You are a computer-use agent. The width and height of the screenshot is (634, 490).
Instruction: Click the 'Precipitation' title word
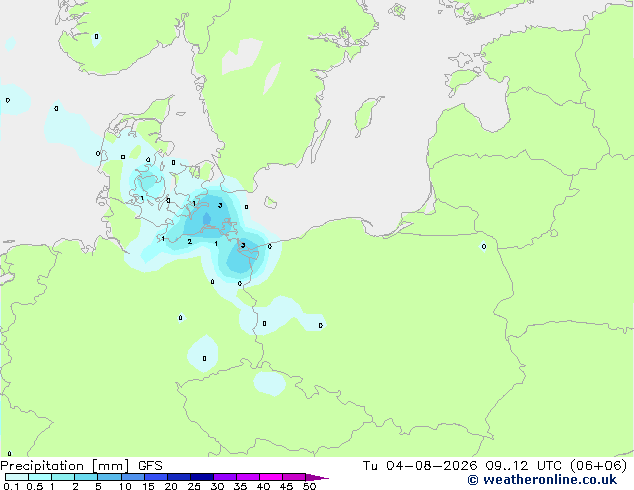pos(42,466)
